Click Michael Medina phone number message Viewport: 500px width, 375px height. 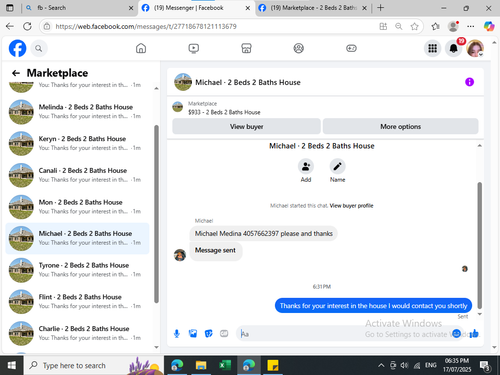(x=263, y=233)
